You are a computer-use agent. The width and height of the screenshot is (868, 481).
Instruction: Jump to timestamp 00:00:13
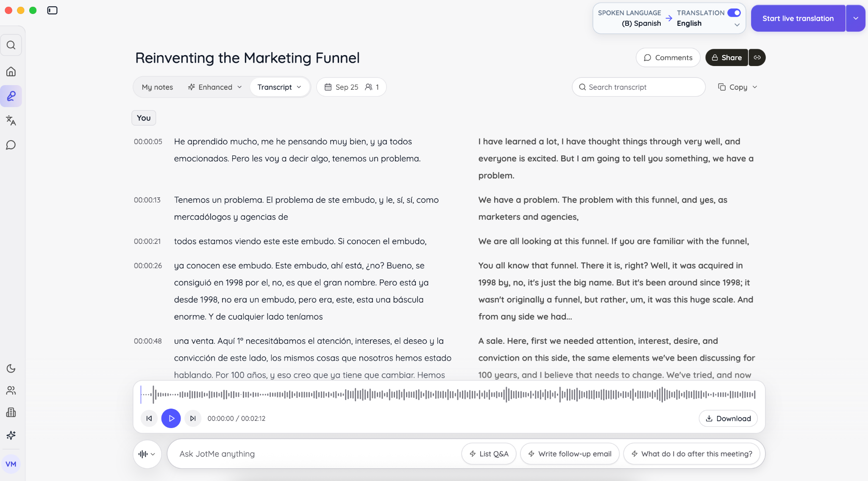click(x=147, y=200)
